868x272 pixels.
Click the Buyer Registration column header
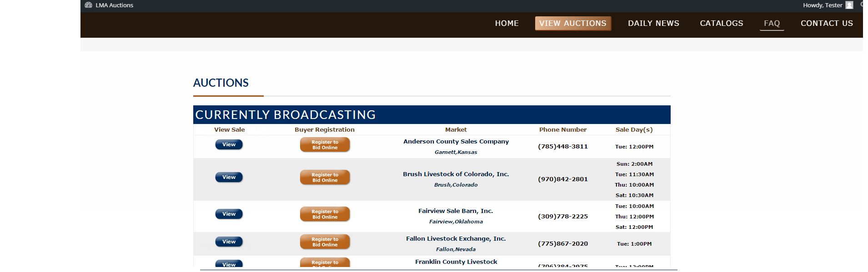[x=325, y=130]
